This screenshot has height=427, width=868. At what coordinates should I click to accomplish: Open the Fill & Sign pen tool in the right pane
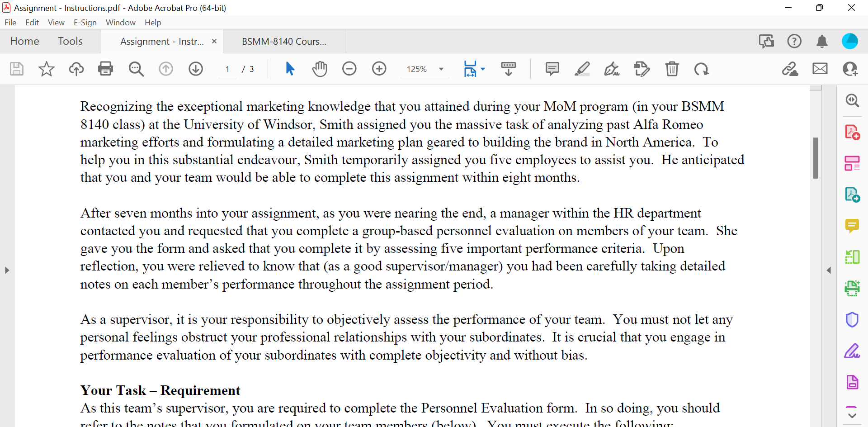852,351
